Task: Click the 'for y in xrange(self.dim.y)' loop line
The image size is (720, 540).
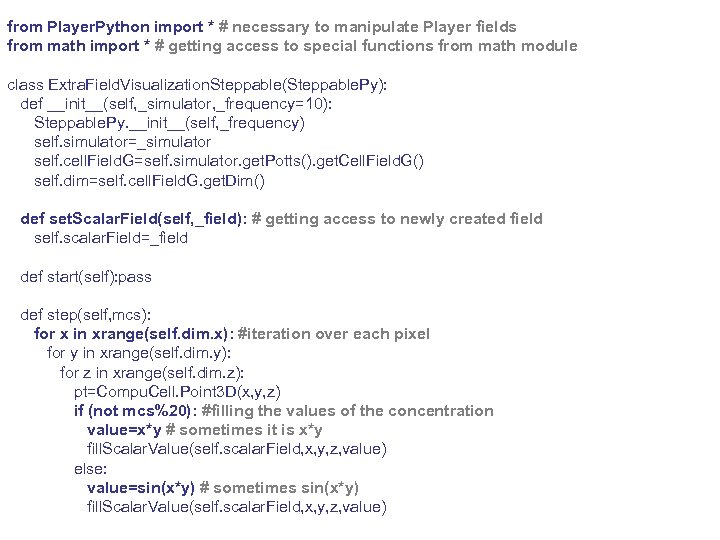Action: click(139, 353)
